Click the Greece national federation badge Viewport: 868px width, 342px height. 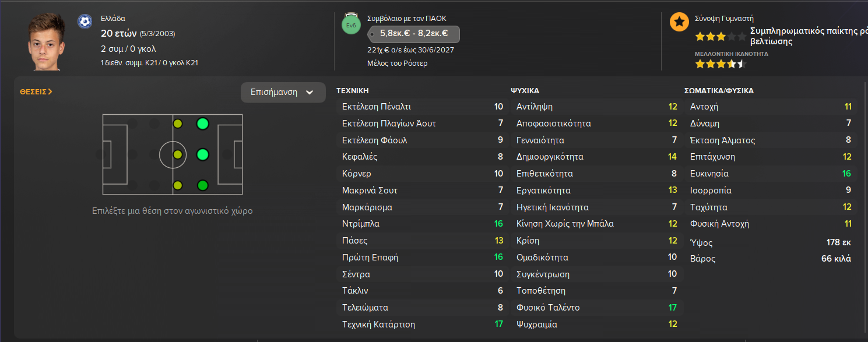pyautogui.click(x=85, y=22)
